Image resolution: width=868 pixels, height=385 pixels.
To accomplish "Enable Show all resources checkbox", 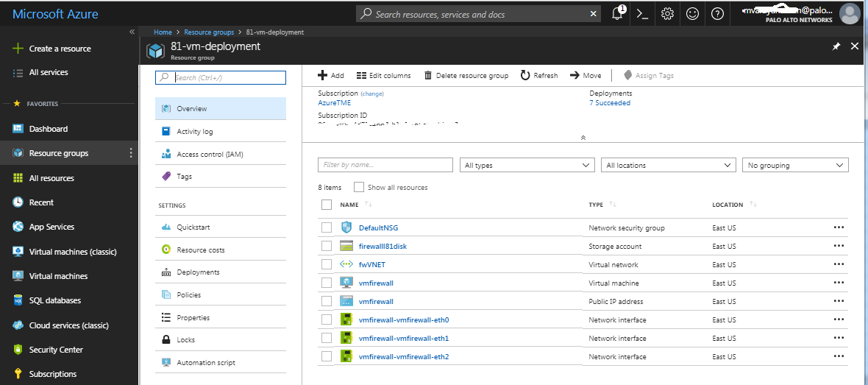I will tap(359, 187).
